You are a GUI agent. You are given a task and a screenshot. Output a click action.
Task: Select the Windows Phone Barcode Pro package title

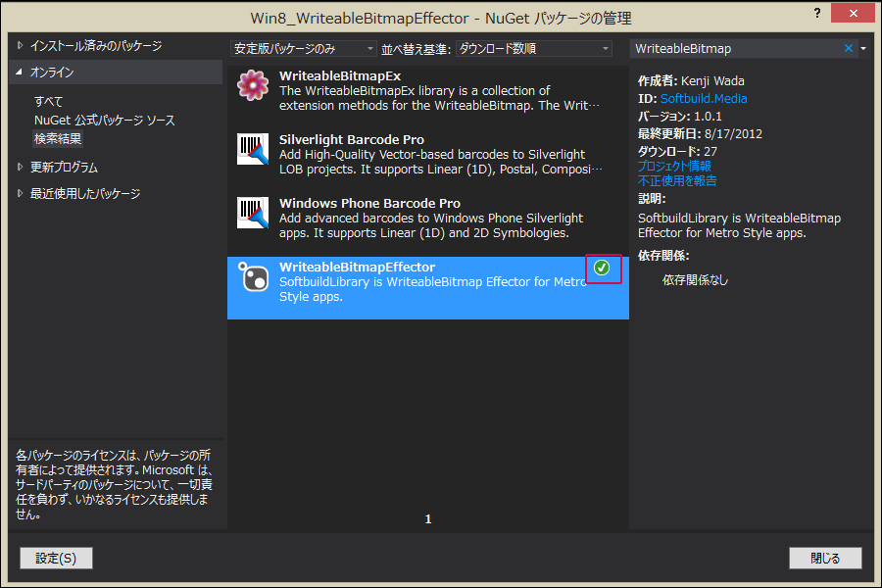(369, 203)
